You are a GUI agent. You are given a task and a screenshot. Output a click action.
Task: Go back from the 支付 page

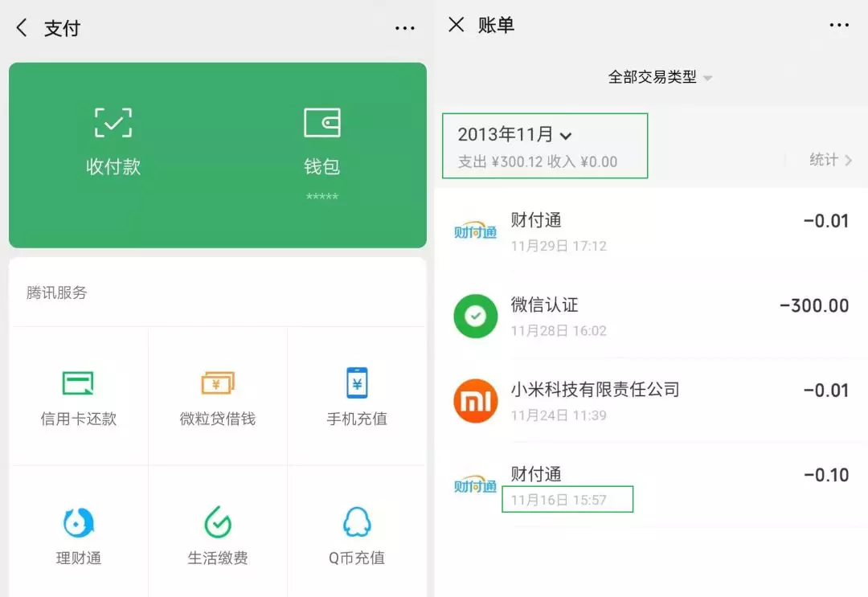pos(23,28)
